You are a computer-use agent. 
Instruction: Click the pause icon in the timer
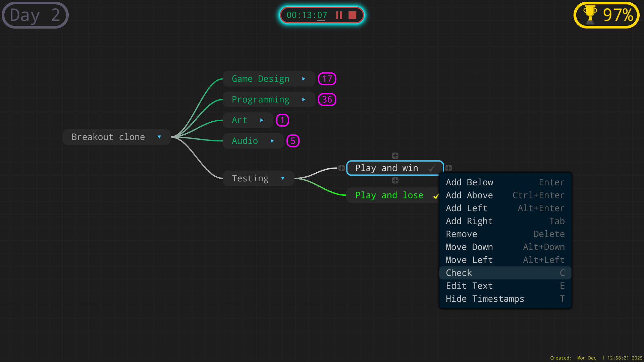339,15
